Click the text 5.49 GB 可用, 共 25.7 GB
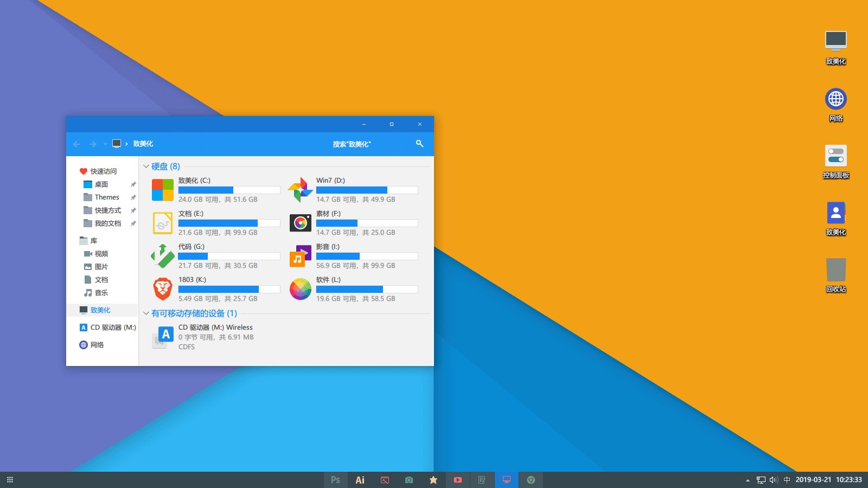The image size is (868, 488). point(218,299)
